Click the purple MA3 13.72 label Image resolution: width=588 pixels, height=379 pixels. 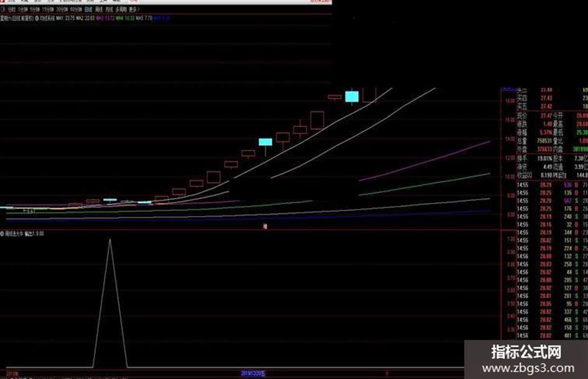[x=105, y=18]
